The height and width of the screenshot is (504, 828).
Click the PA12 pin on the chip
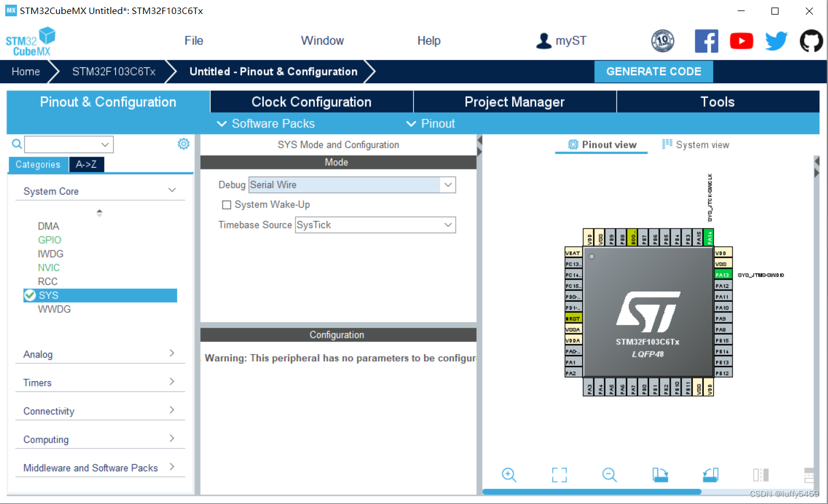pyautogui.click(x=723, y=286)
